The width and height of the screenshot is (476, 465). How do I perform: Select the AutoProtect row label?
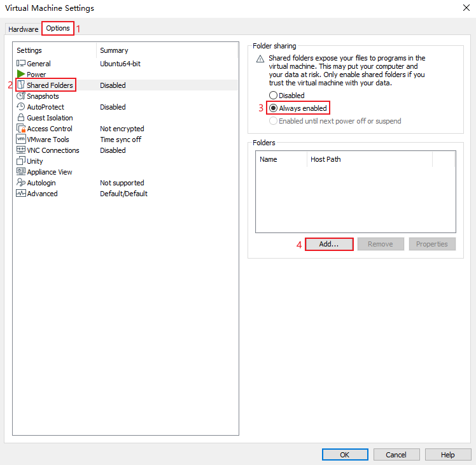click(x=46, y=107)
